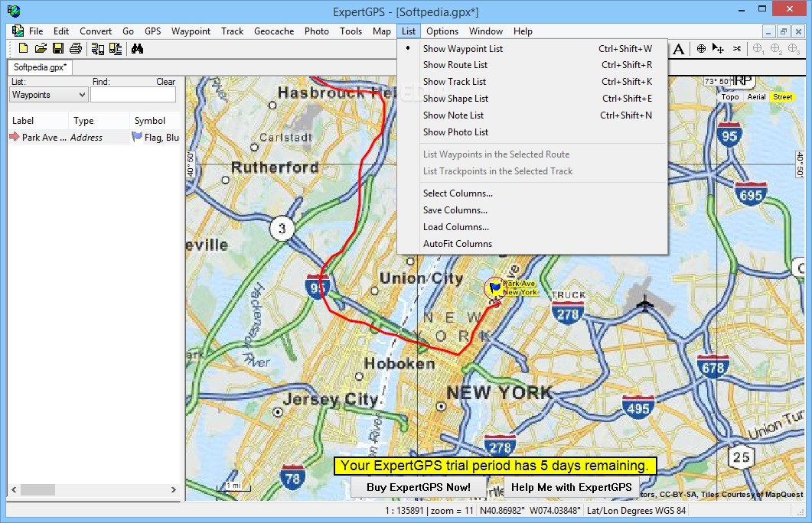Open the Softpedia.gpx* document tab

tap(40, 67)
